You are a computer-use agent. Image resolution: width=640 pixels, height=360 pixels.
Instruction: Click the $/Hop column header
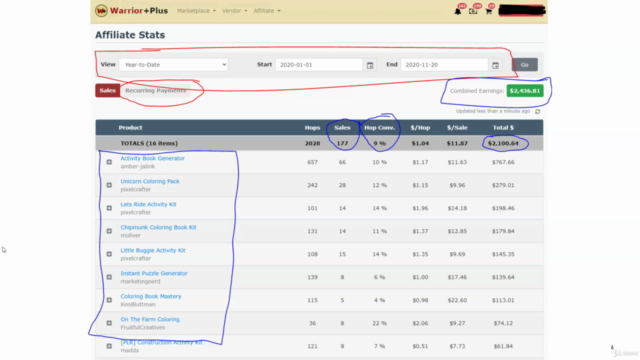(x=420, y=127)
